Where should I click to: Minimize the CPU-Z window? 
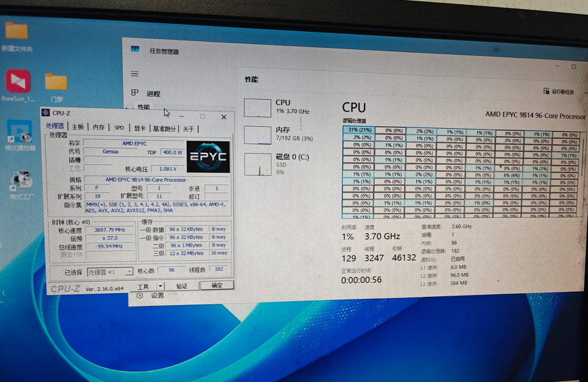[x=181, y=116]
